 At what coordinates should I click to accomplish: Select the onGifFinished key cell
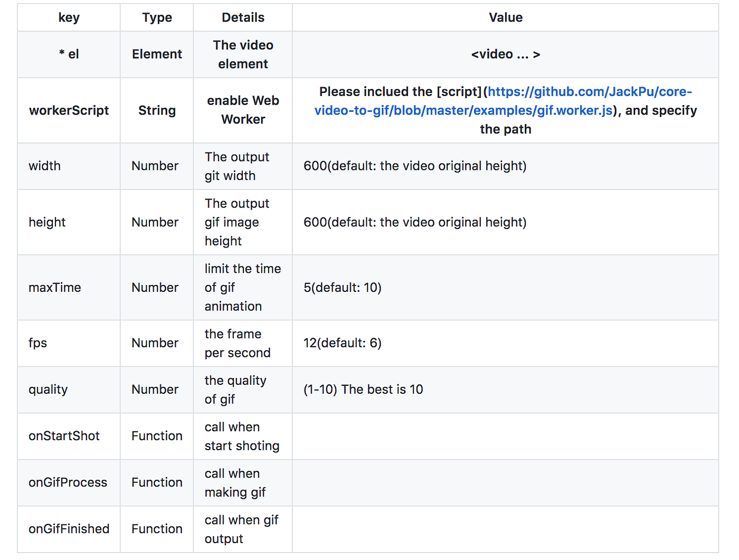point(69,528)
